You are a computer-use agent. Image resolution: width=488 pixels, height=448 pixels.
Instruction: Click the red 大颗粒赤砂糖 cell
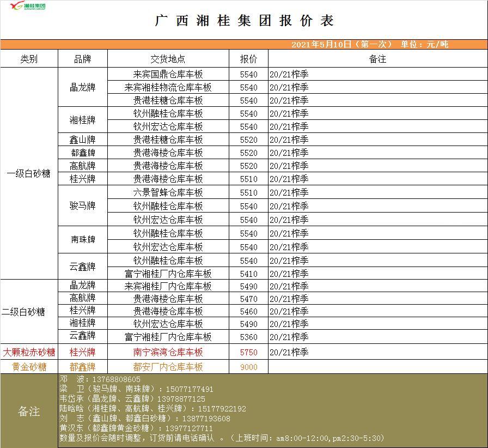click(x=29, y=352)
